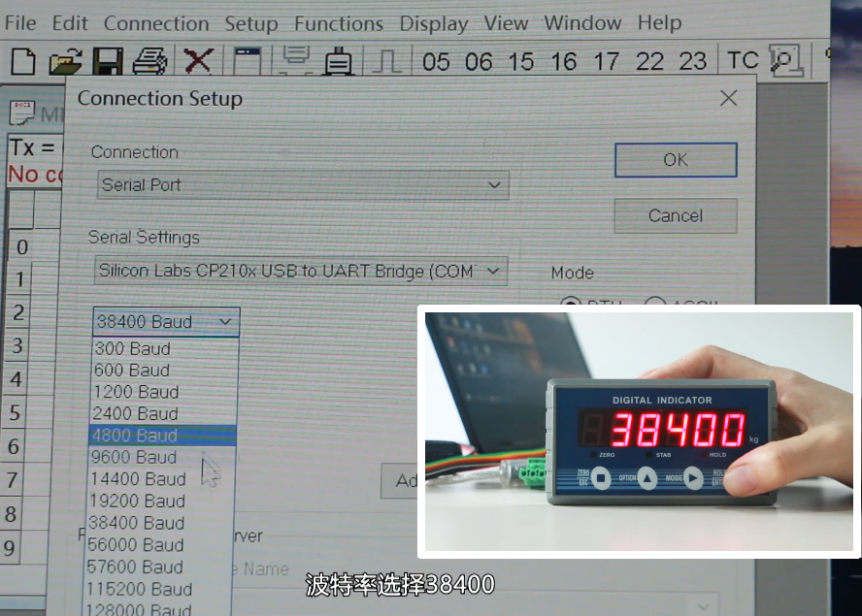Click the Print toolbar icon

[x=149, y=62]
